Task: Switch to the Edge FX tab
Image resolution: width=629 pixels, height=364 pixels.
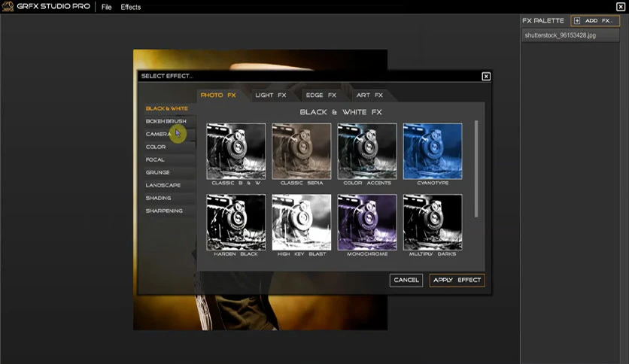Action: (321, 95)
